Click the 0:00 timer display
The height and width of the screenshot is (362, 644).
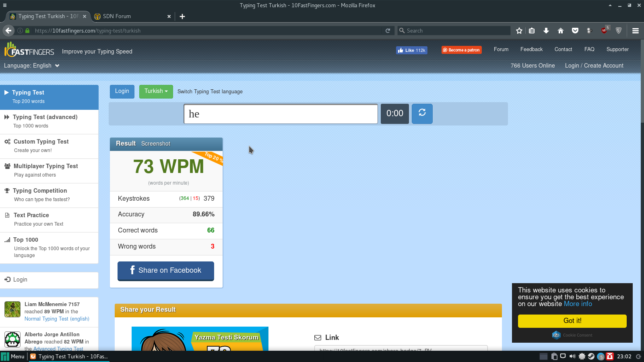(394, 113)
